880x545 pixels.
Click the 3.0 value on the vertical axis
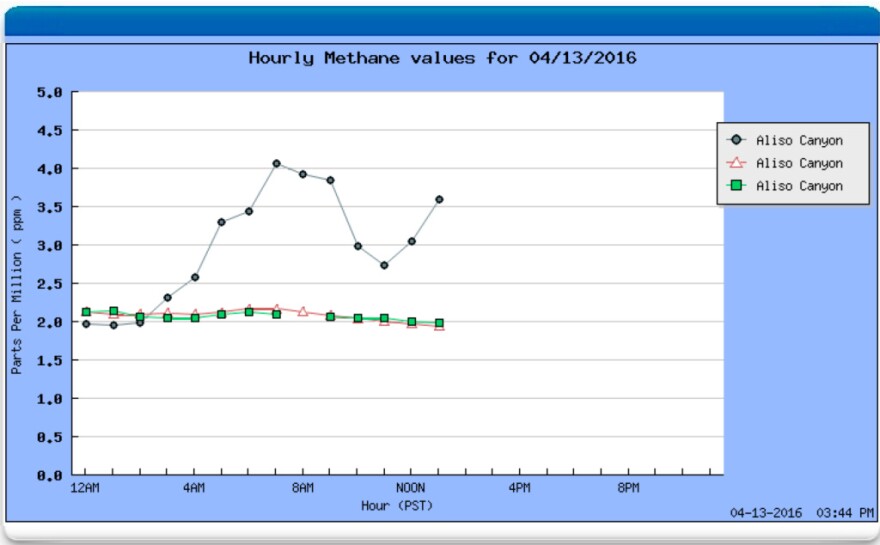pos(50,246)
